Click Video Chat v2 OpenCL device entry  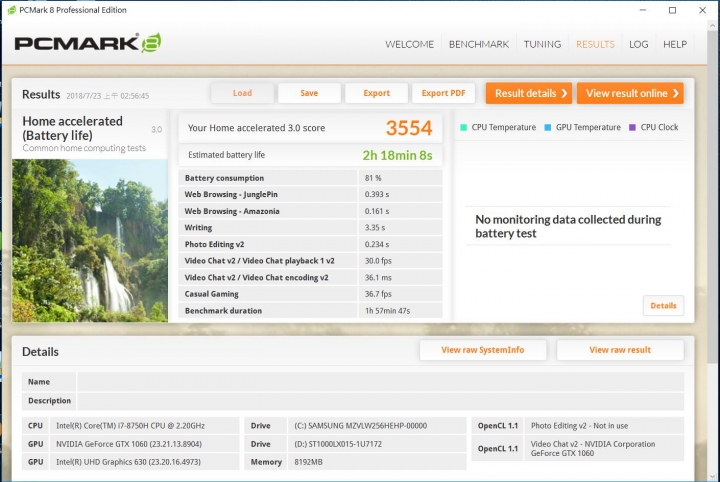click(x=593, y=448)
